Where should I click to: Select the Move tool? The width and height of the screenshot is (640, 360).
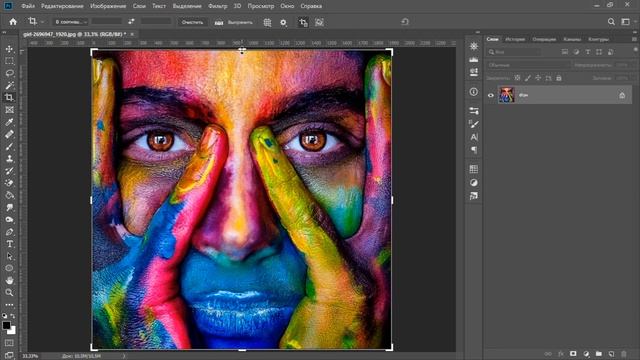[9, 49]
